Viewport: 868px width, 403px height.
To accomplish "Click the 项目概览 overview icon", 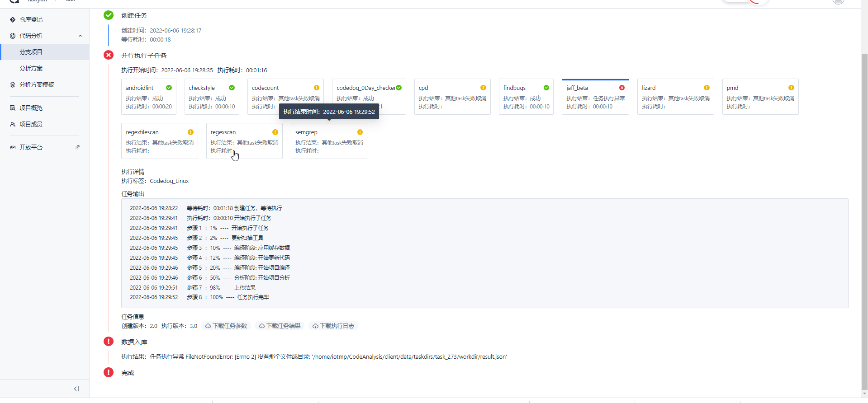I will coord(13,108).
